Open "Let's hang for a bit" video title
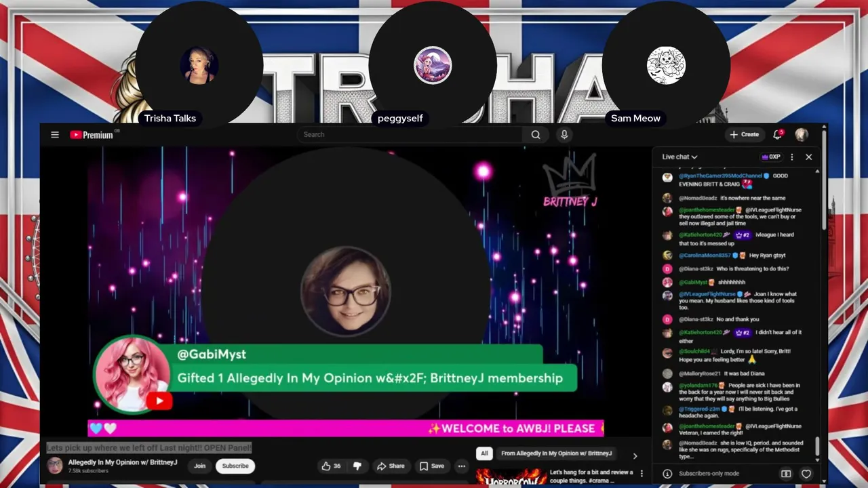The width and height of the screenshot is (868, 488). pyautogui.click(x=591, y=476)
